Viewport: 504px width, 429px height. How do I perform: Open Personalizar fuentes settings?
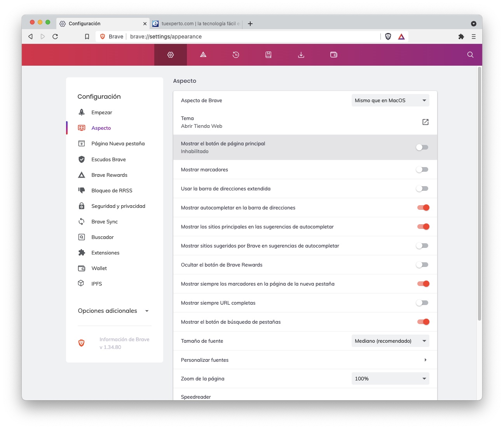pyautogui.click(x=305, y=360)
